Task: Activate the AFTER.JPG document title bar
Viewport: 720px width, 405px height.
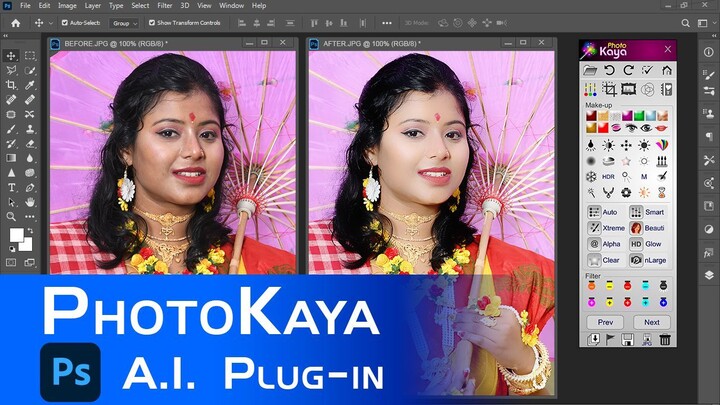Action: pyautogui.click(x=432, y=43)
